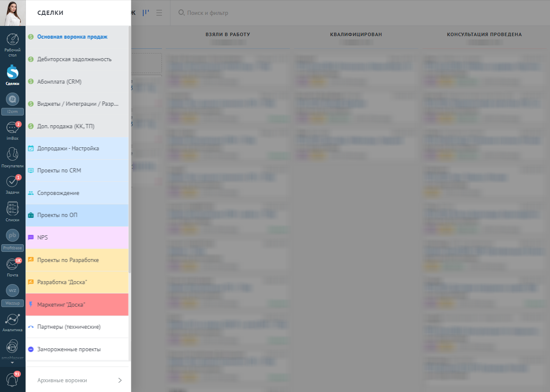Open the Profitbase sidebar widget
Viewport: 550px width, 392px height.
(13, 240)
